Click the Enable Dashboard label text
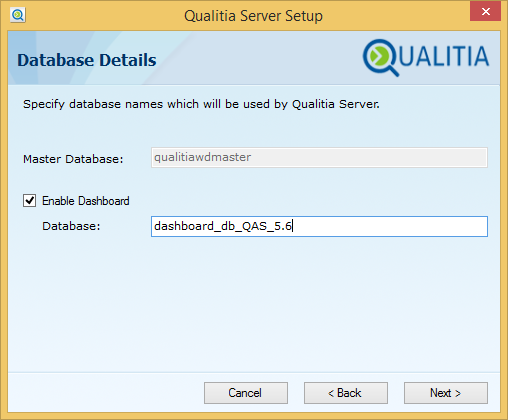 click(86, 201)
